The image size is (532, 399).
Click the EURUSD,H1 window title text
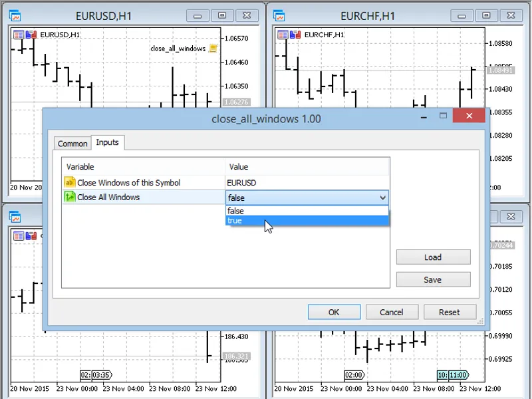(104, 16)
